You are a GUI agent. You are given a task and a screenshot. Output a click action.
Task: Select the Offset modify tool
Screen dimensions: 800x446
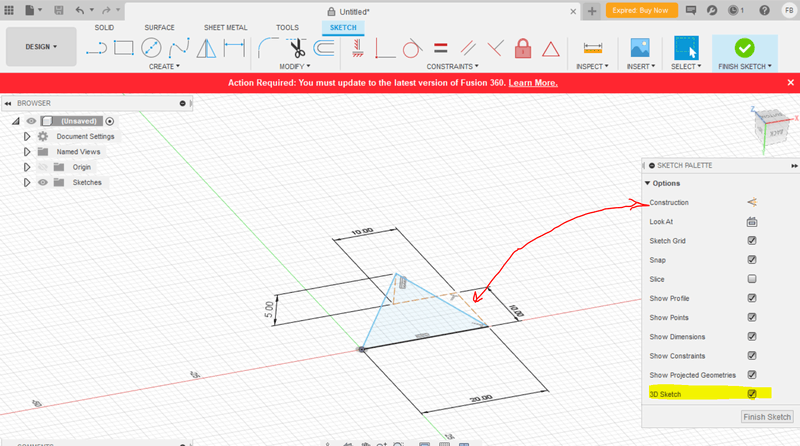click(323, 48)
